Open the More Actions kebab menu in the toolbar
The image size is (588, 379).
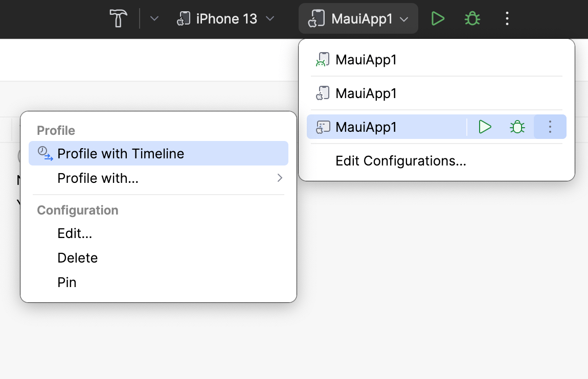(x=507, y=19)
